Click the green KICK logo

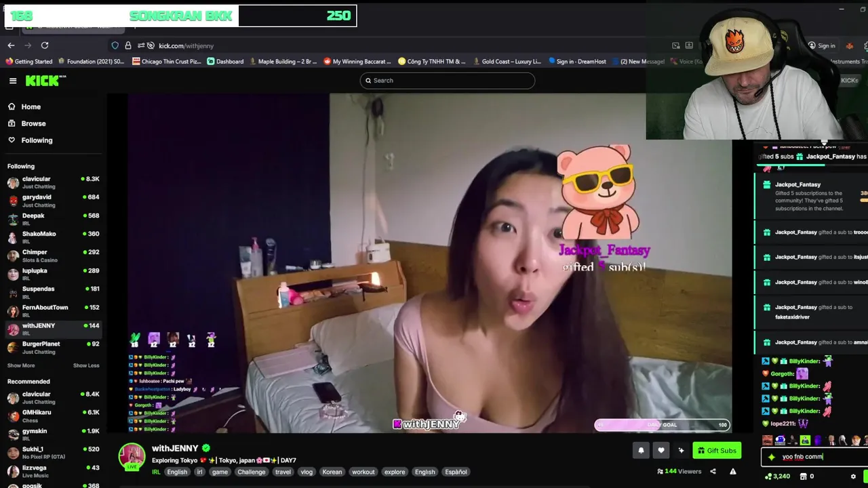tap(45, 81)
